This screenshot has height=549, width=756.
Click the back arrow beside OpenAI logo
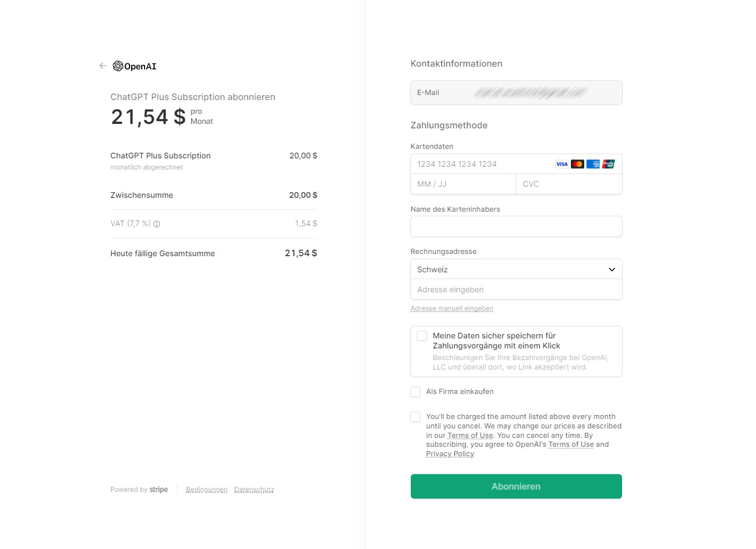click(x=102, y=66)
